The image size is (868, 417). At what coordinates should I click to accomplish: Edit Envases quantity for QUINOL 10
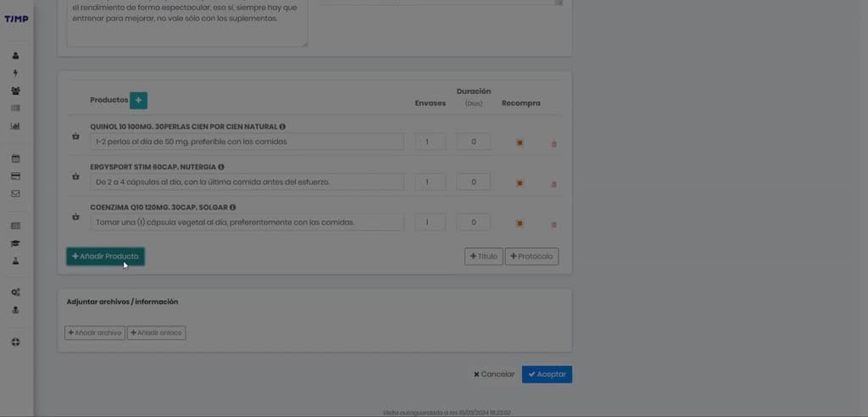pyautogui.click(x=430, y=142)
